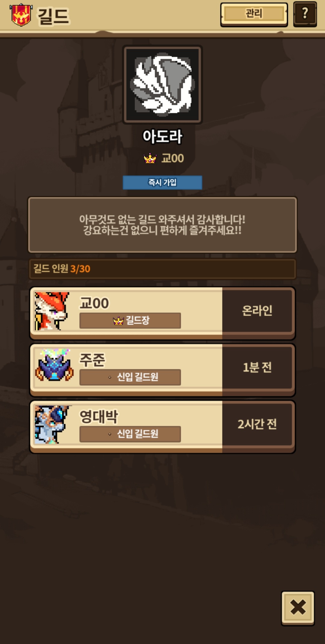
Task: Select the red guild shield emblem icon
Action: (21, 15)
